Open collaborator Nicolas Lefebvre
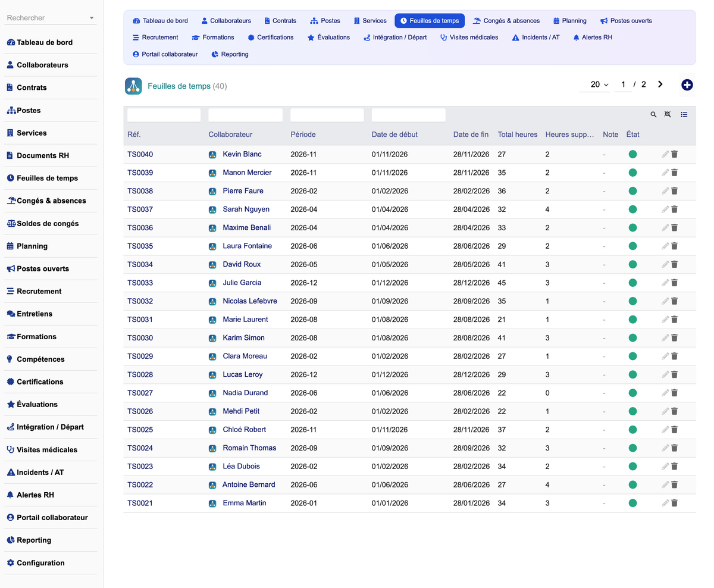 tap(250, 301)
